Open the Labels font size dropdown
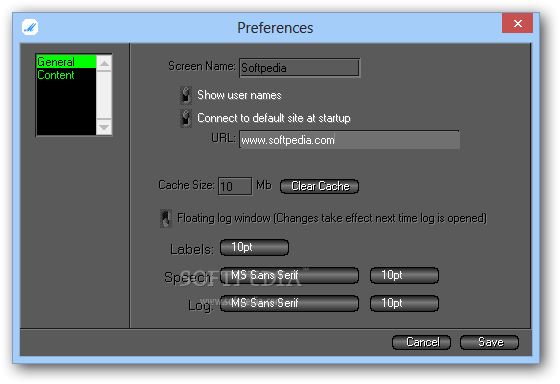The width and height of the screenshot is (560, 384). click(254, 247)
